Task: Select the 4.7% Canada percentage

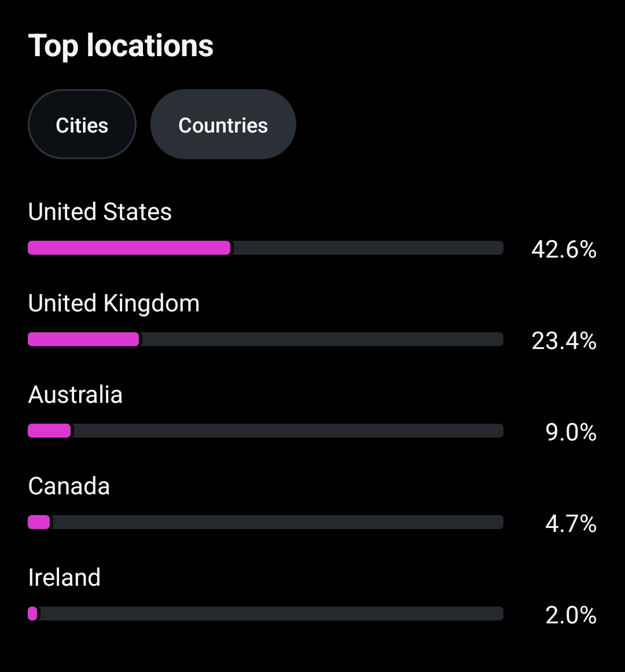Action: click(571, 524)
